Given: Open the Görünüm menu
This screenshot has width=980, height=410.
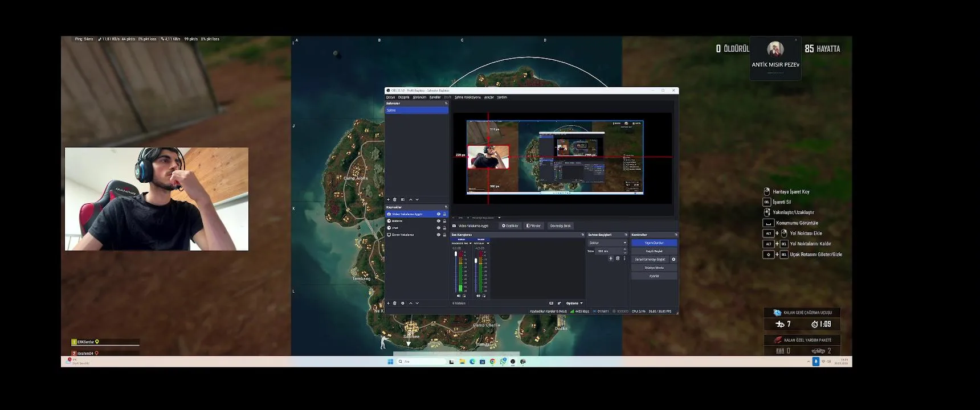Looking at the screenshot, I should point(419,97).
